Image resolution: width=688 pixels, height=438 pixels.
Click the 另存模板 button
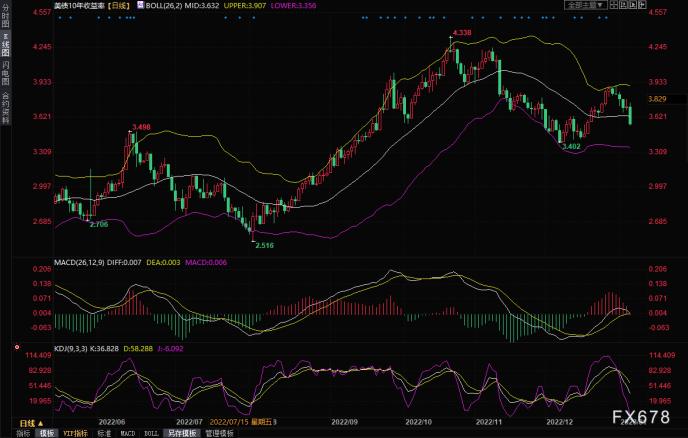click(182, 433)
